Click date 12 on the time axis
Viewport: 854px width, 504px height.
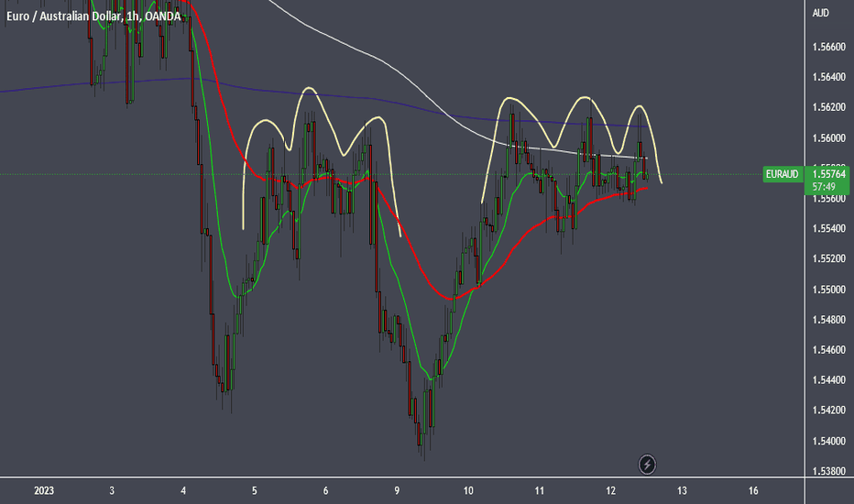[610, 491]
